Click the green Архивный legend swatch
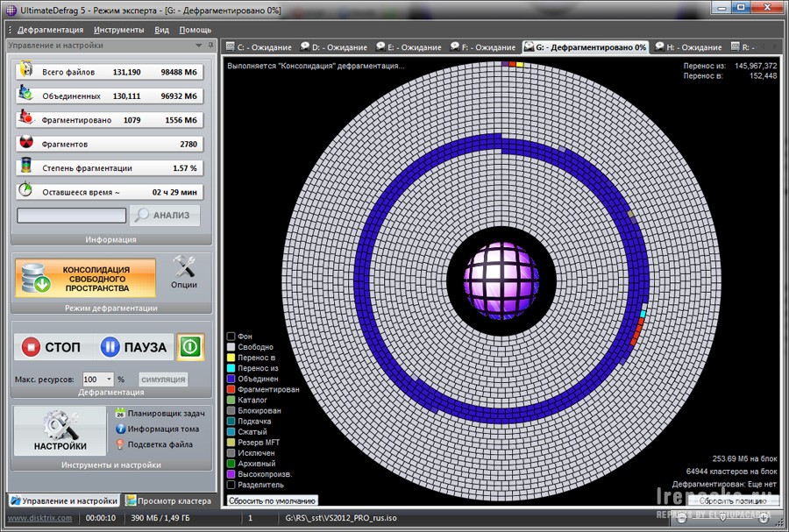 (x=231, y=463)
